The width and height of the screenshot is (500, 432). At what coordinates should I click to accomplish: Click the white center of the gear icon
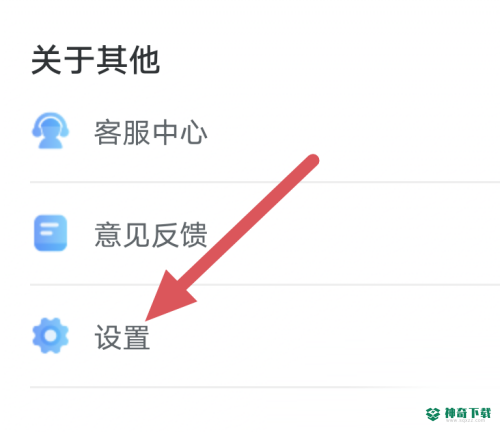pyautogui.click(x=50, y=336)
